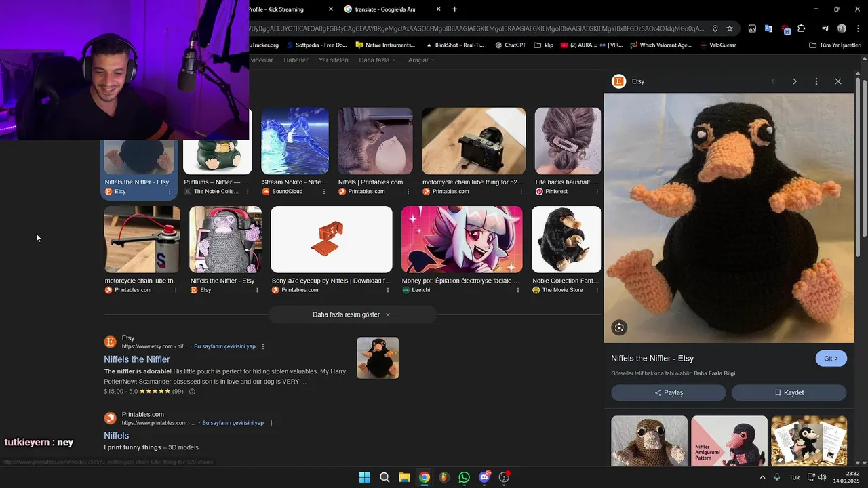This screenshot has height=488, width=868.
Task: Click the Etsy result niffler thumbnail
Action: [x=378, y=358]
